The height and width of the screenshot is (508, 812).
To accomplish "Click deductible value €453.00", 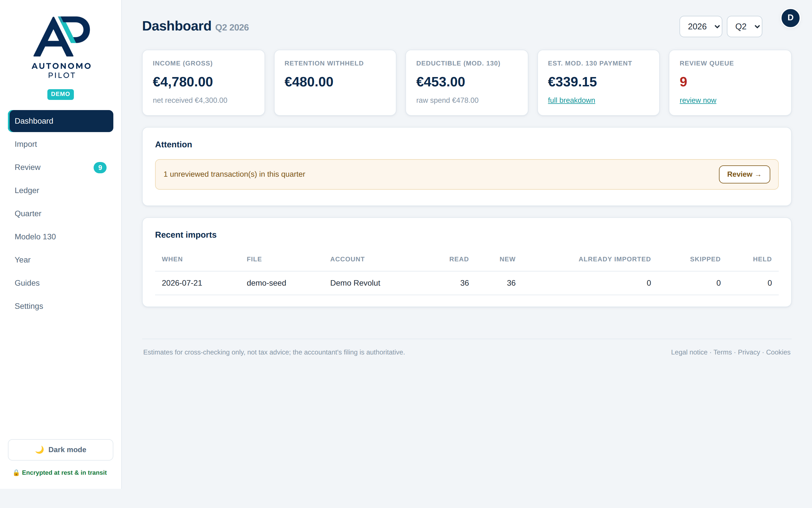I will 441,82.
